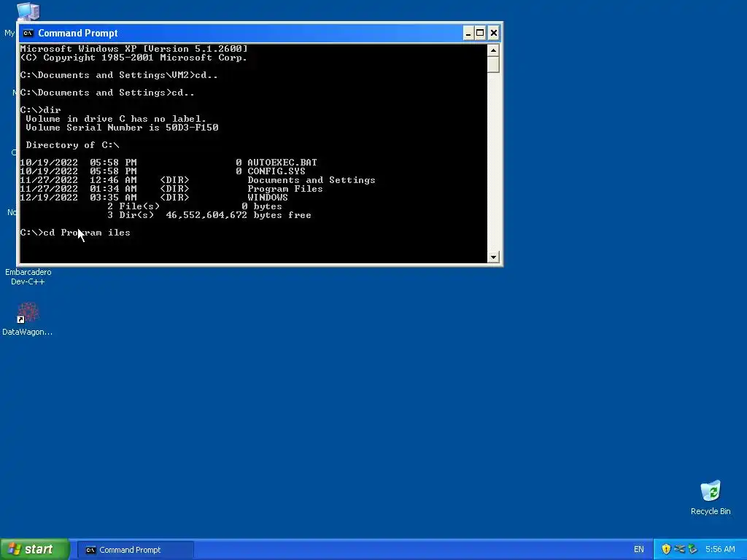
Task: Click the Documents and Settings directory entry
Action: [311, 180]
